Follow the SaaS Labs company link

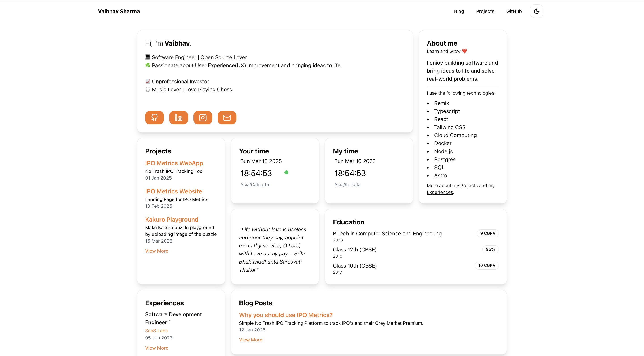(x=156, y=331)
